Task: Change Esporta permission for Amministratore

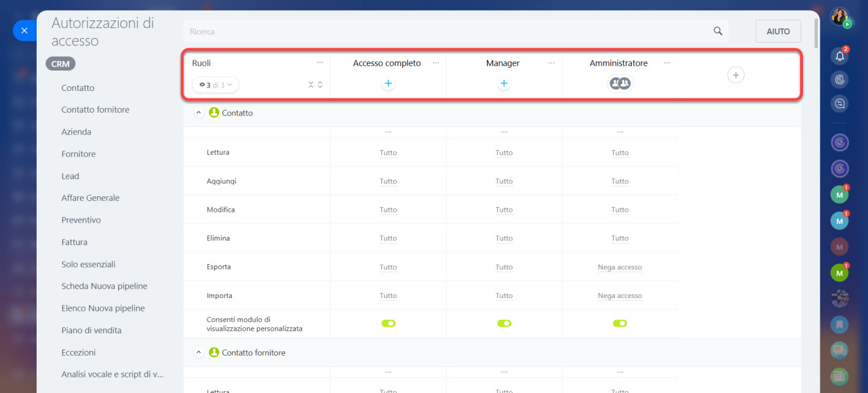Action: tap(620, 267)
